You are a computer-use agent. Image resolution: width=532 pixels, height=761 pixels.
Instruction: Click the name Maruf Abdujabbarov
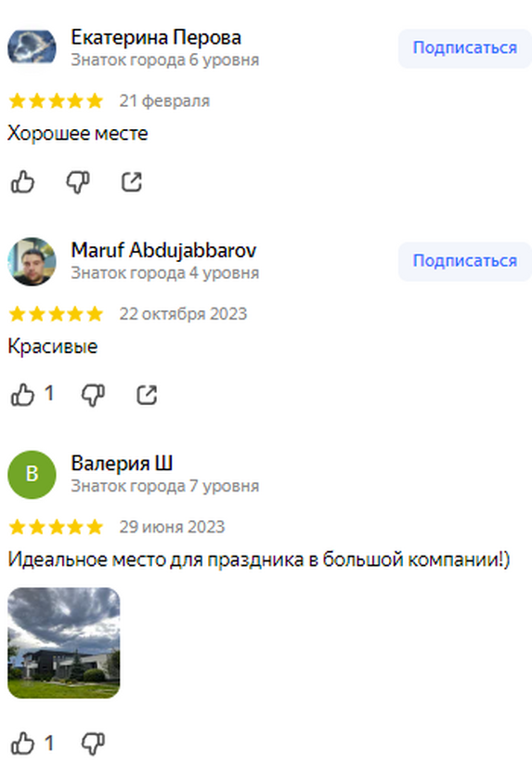(163, 251)
